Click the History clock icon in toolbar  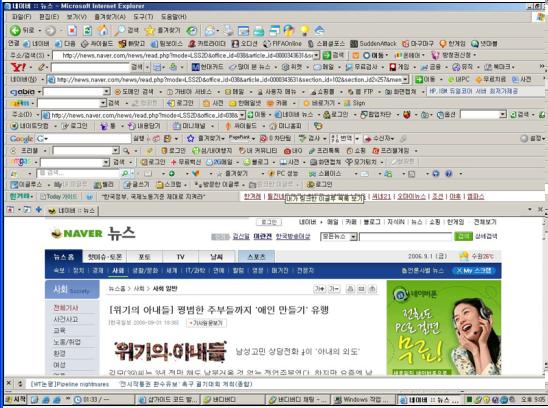point(192,30)
